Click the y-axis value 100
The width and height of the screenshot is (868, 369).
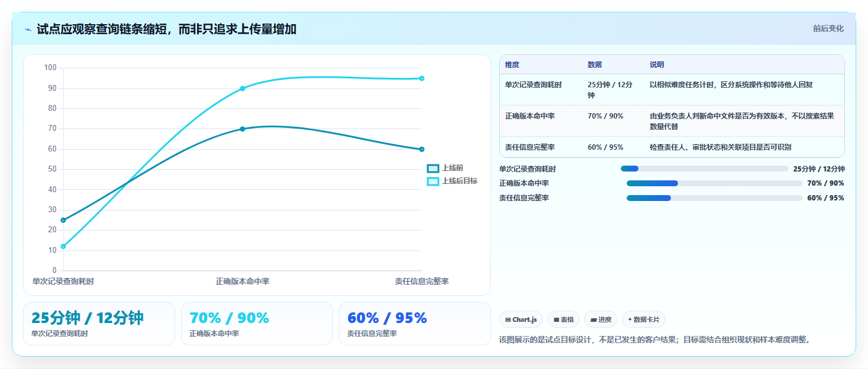[x=50, y=68]
